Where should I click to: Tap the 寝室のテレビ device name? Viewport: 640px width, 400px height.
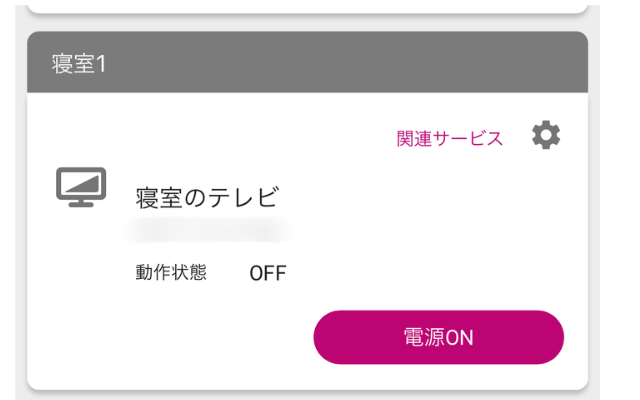pos(206,198)
